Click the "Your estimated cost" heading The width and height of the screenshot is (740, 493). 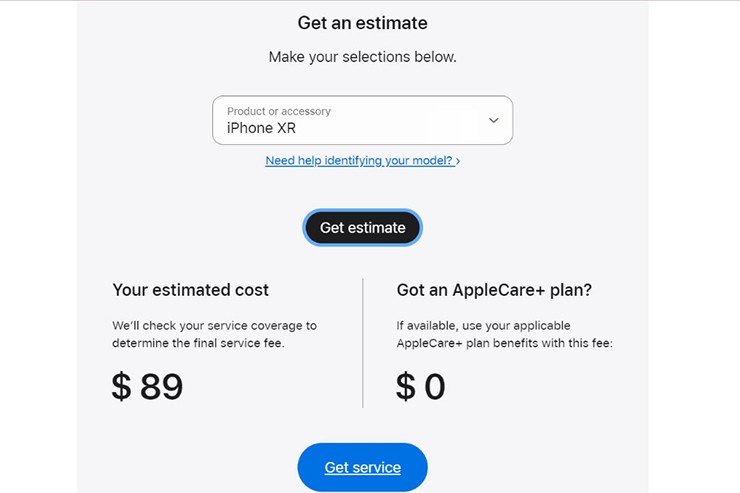(x=190, y=290)
